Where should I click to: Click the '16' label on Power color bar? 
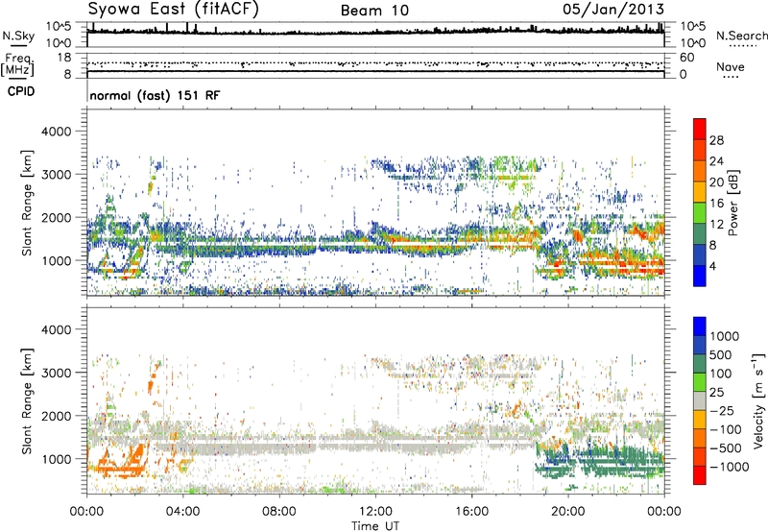(x=716, y=204)
